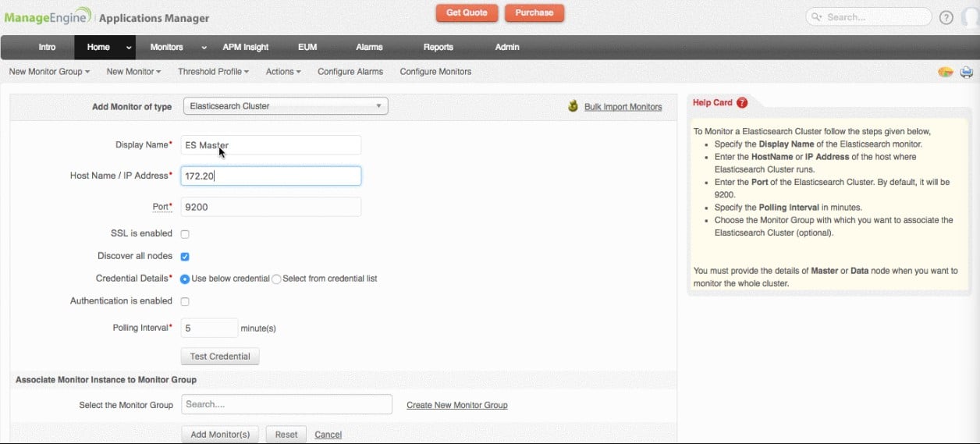Click the Get Quote button
Viewport: 980px width, 444px height.
(x=467, y=13)
